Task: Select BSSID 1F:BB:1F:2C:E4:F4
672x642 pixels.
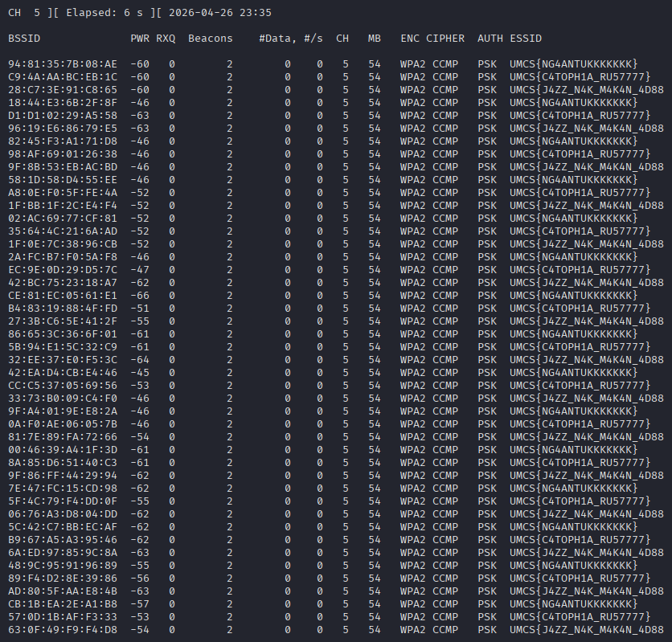Action: click(x=63, y=206)
